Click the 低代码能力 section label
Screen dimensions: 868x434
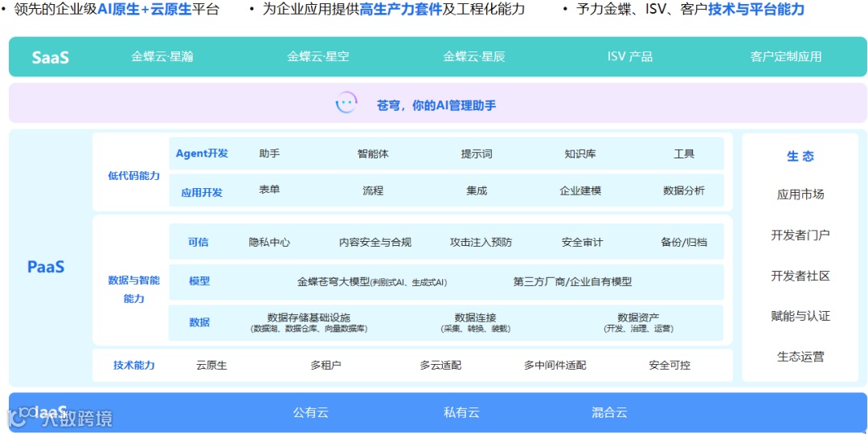tap(133, 176)
